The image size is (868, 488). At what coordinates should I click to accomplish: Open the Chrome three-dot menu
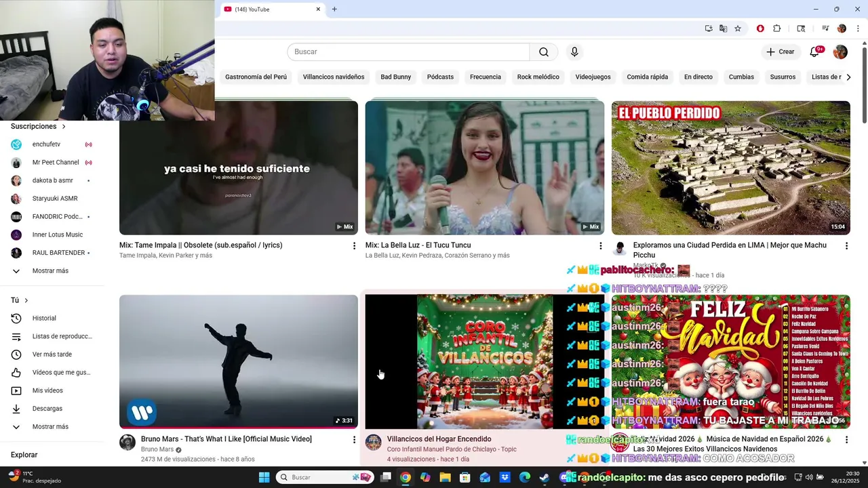(858, 28)
